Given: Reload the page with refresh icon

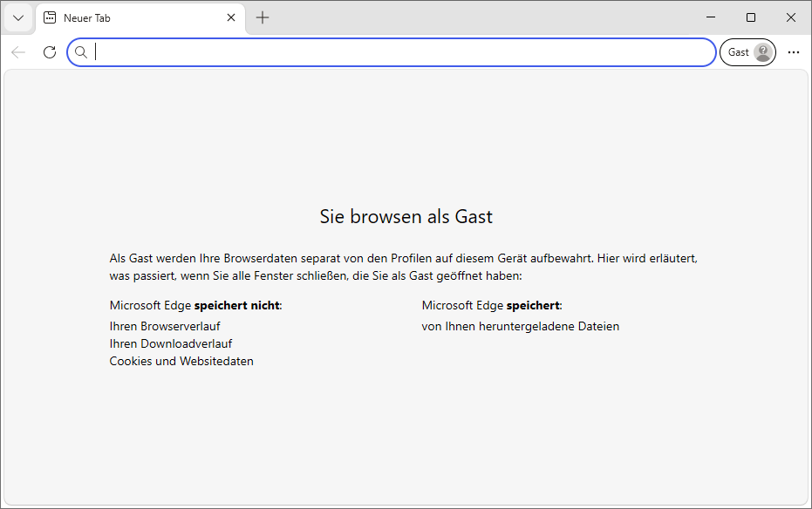Looking at the screenshot, I should pos(50,52).
